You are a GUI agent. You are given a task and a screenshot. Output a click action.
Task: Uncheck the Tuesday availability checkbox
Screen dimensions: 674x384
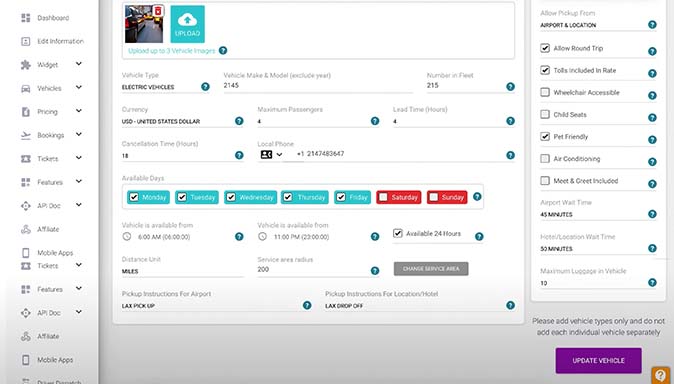[x=182, y=197]
